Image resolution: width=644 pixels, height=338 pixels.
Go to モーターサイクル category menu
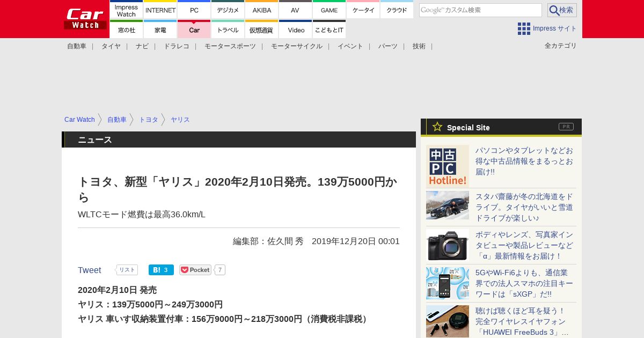(297, 46)
